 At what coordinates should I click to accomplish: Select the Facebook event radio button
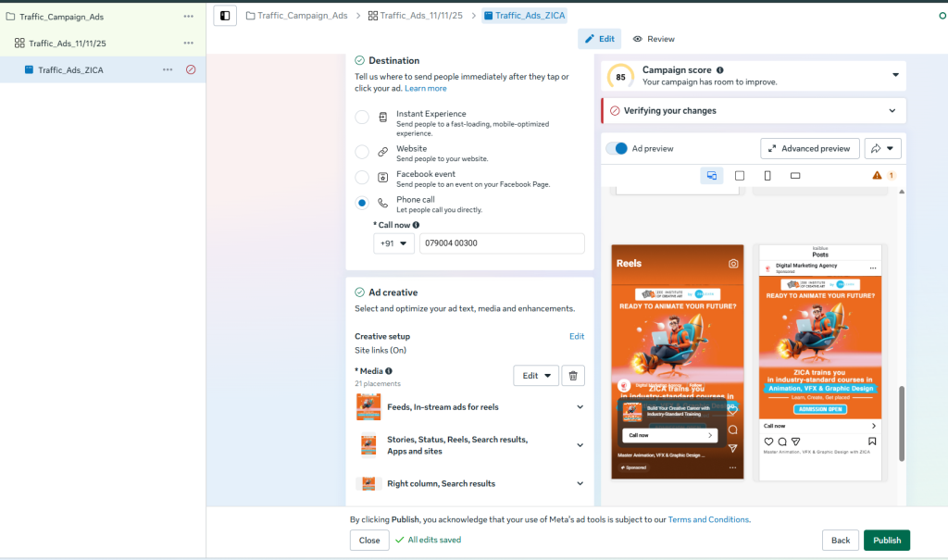pos(362,177)
